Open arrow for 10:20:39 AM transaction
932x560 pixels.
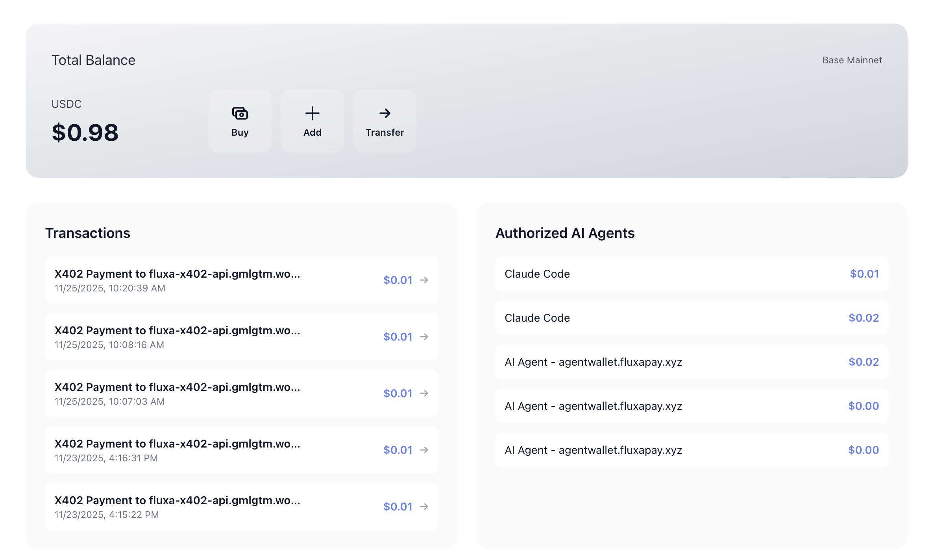click(424, 280)
